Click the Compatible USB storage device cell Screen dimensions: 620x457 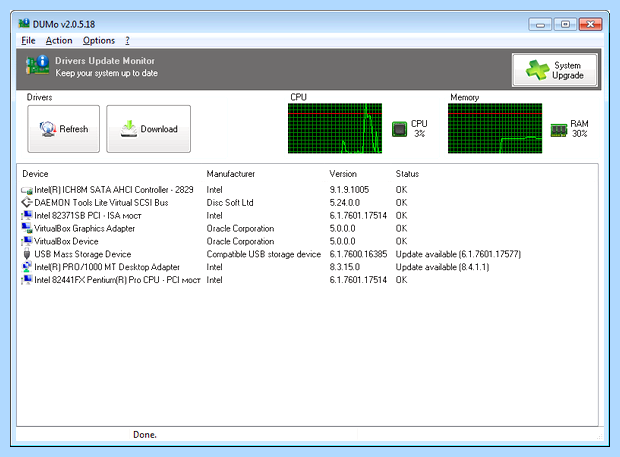tap(264, 254)
